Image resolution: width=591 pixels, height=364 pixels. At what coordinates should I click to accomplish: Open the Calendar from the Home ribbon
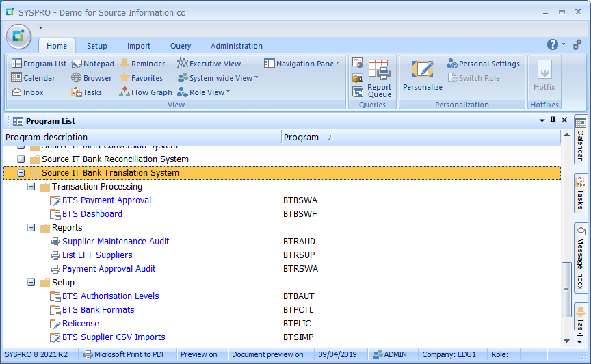(x=33, y=78)
